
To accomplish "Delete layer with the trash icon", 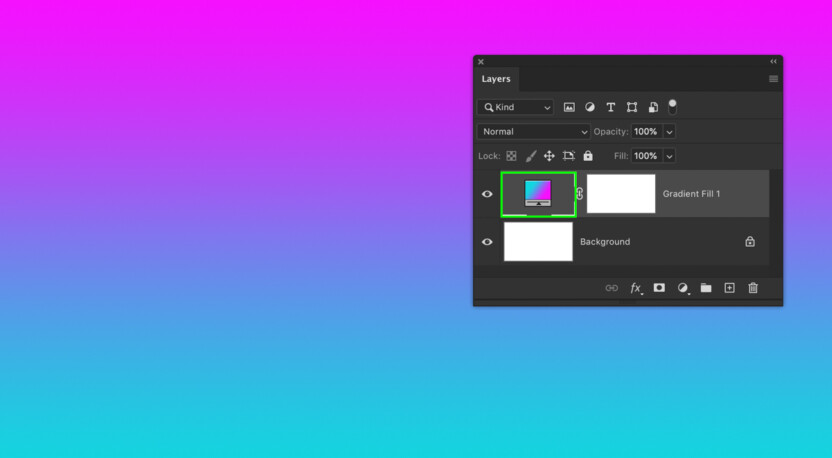I will (753, 288).
